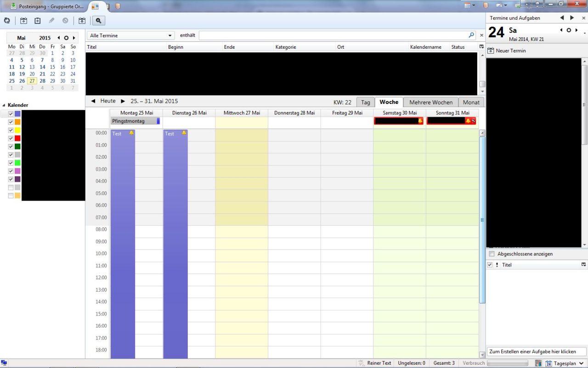Screen dimensions: 588x368
Task: Toggle the orange calendar checkbox
Action: click(x=11, y=122)
